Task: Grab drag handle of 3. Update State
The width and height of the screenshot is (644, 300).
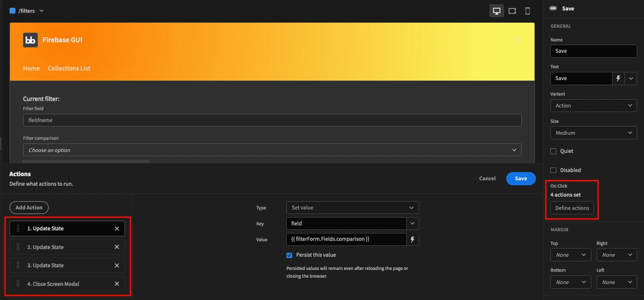Action: (x=18, y=265)
